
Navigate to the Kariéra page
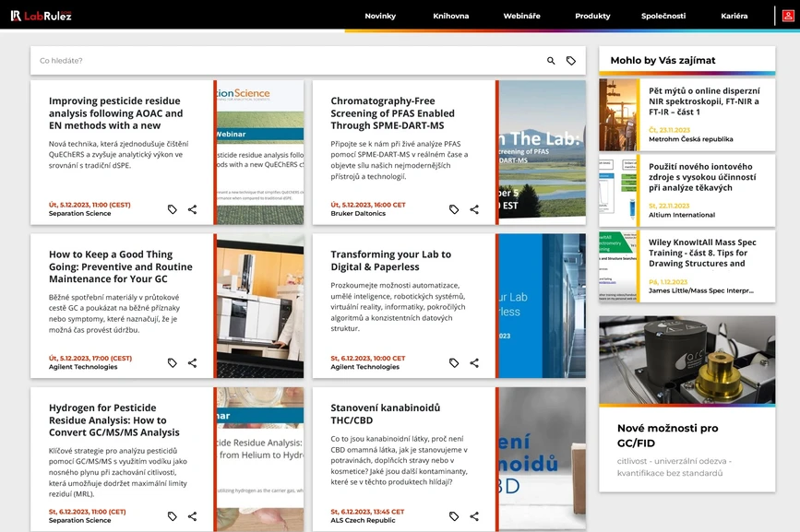pos(734,16)
